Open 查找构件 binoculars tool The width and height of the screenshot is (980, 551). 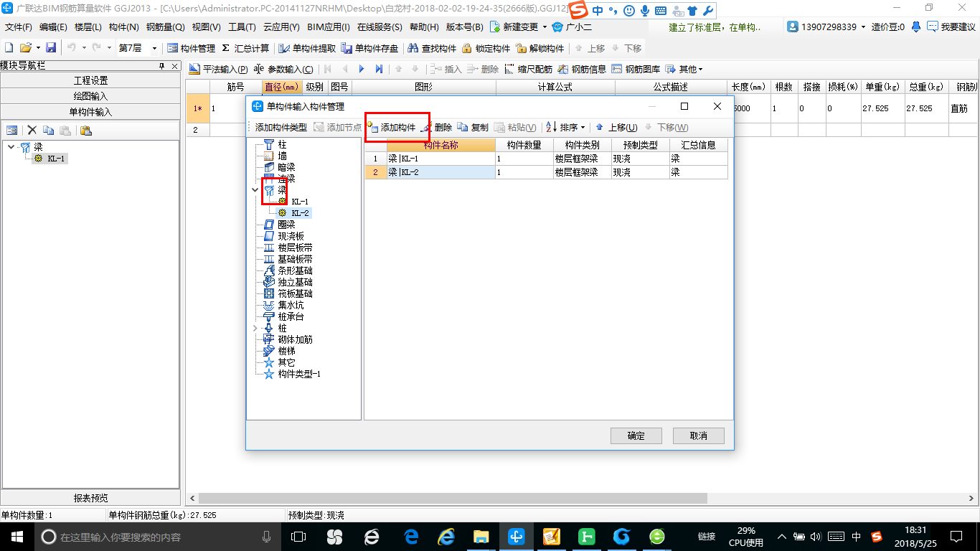tap(432, 48)
